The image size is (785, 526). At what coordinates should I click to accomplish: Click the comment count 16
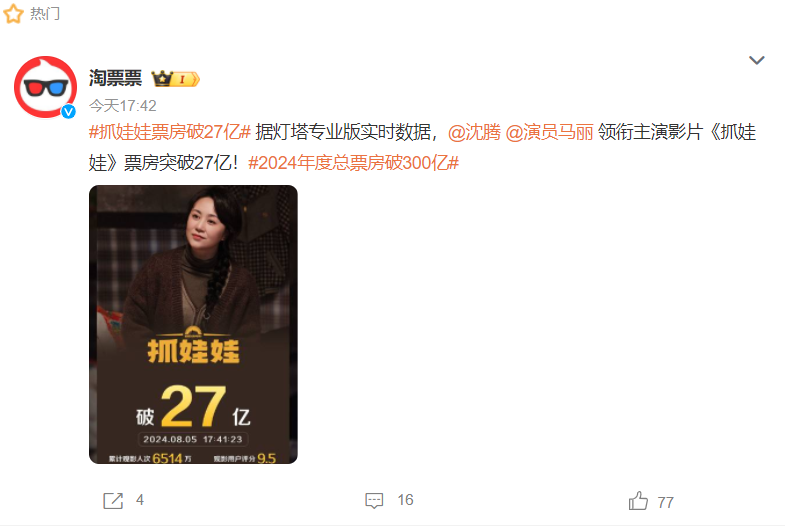click(406, 500)
